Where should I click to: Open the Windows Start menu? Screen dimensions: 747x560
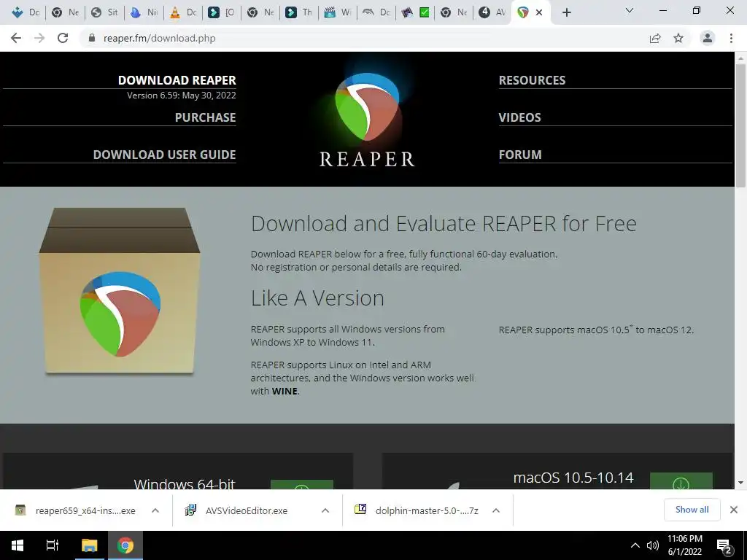pos(18,545)
